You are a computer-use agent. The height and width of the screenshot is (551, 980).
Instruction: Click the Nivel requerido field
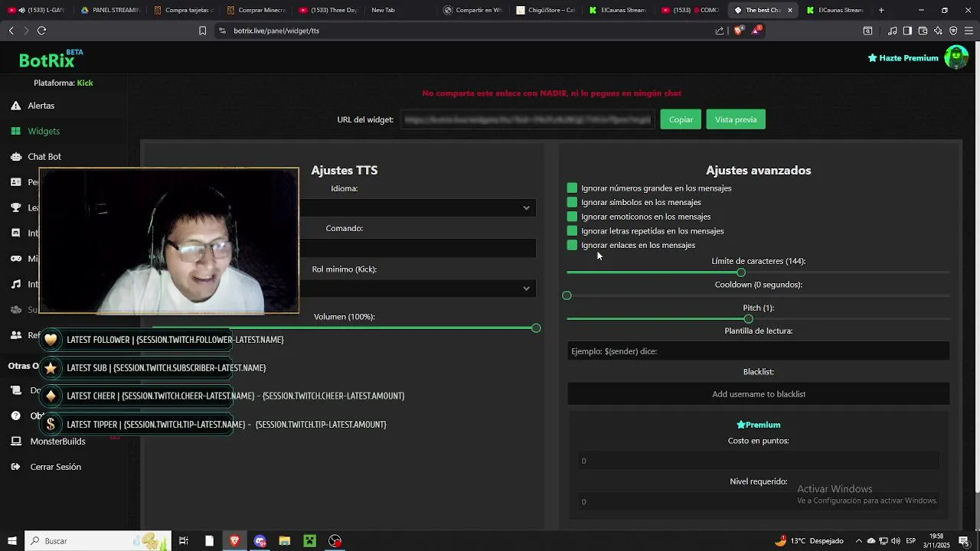tap(758, 502)
